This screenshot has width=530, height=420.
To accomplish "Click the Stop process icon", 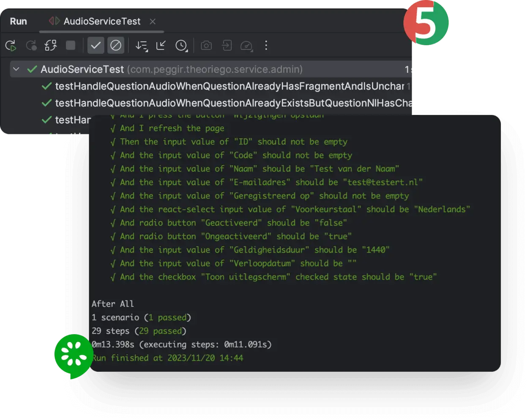I will coord(71,46).
